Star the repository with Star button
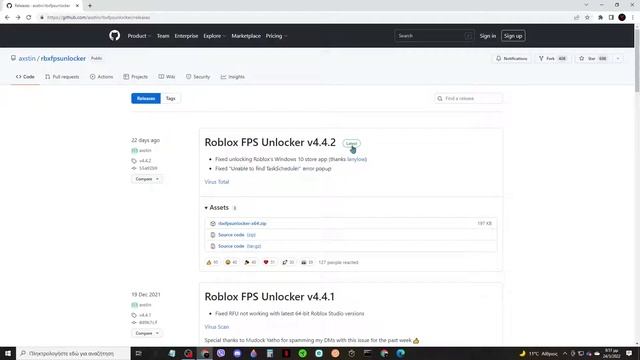This screenshot has height=360, width=640. pyautogui.click(x=593, y=59)
